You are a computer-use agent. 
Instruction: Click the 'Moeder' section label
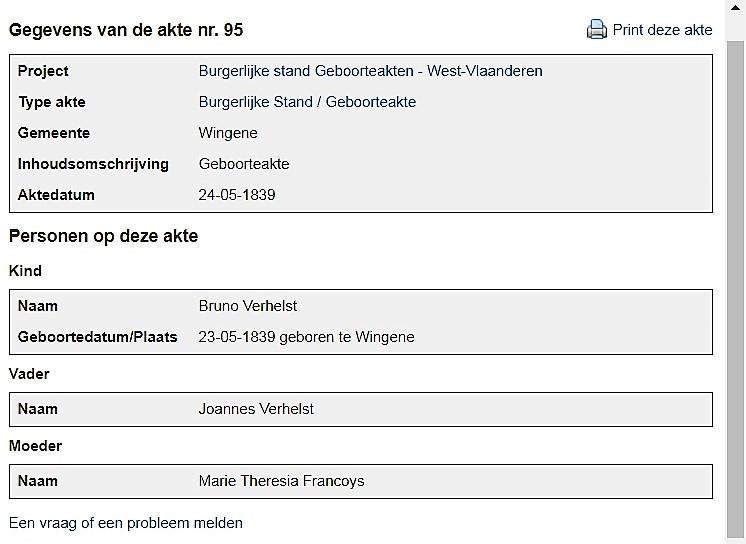[35, 446]
